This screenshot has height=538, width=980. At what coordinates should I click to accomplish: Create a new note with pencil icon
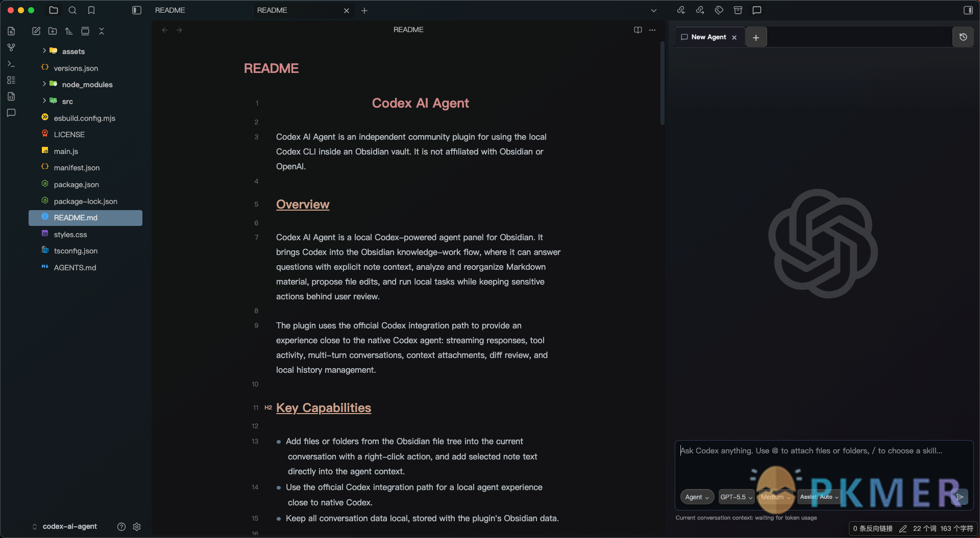pos(36,31)
